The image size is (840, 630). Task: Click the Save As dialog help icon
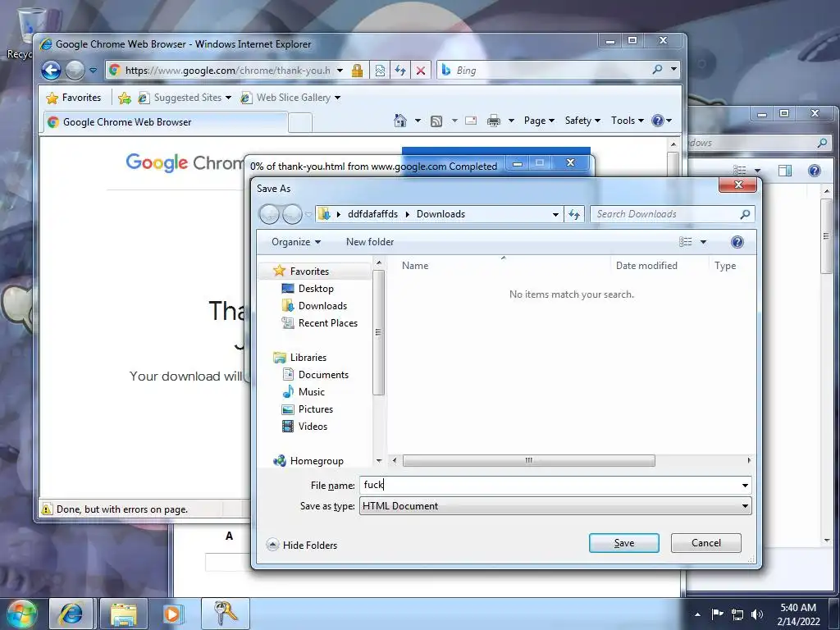point(737,242)
